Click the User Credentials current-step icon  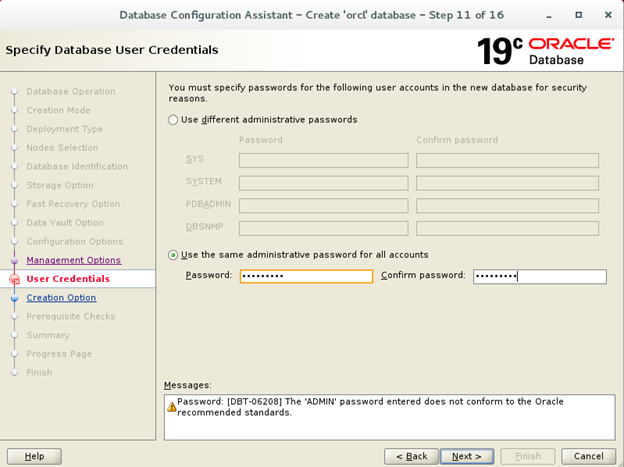(14, 280)
